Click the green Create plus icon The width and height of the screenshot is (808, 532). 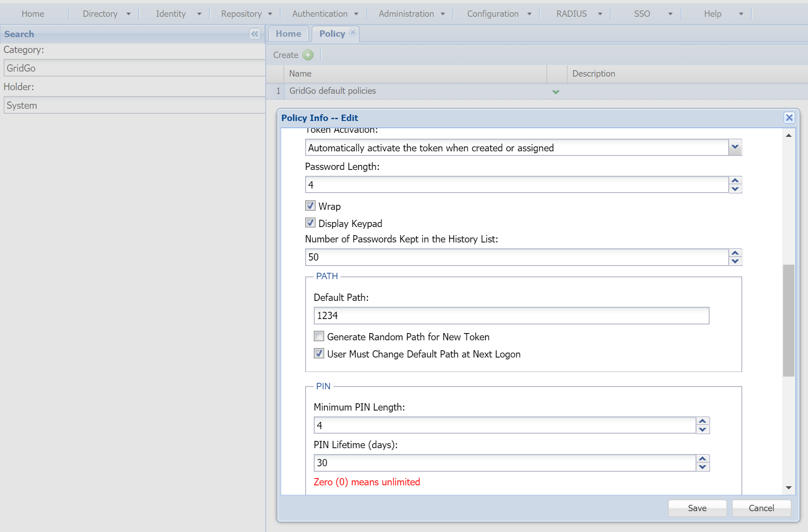click(x=308, y=55)
